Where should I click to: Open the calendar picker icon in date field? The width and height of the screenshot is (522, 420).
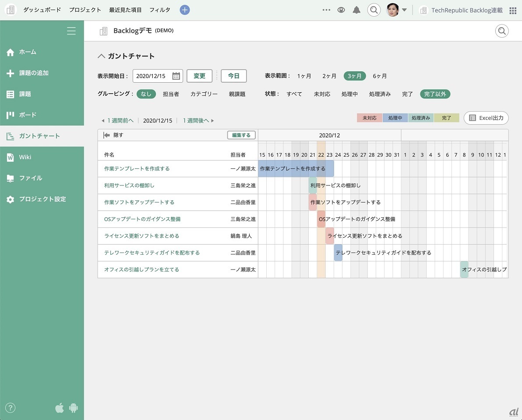pos(176,76)
